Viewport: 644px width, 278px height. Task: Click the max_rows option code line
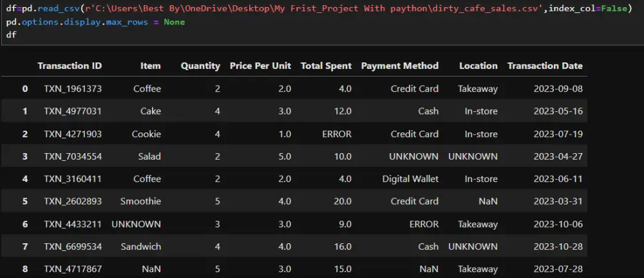click(95, 22)
